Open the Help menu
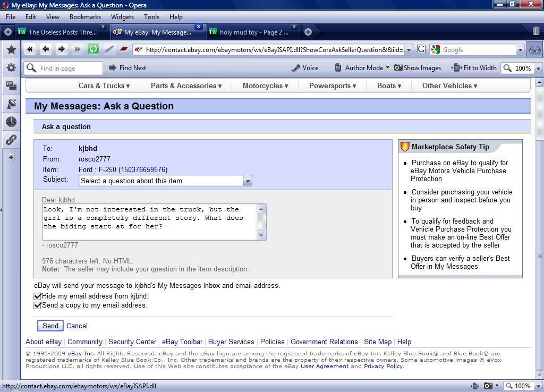Viewport: 544px width, 392px height. point(176,16)
